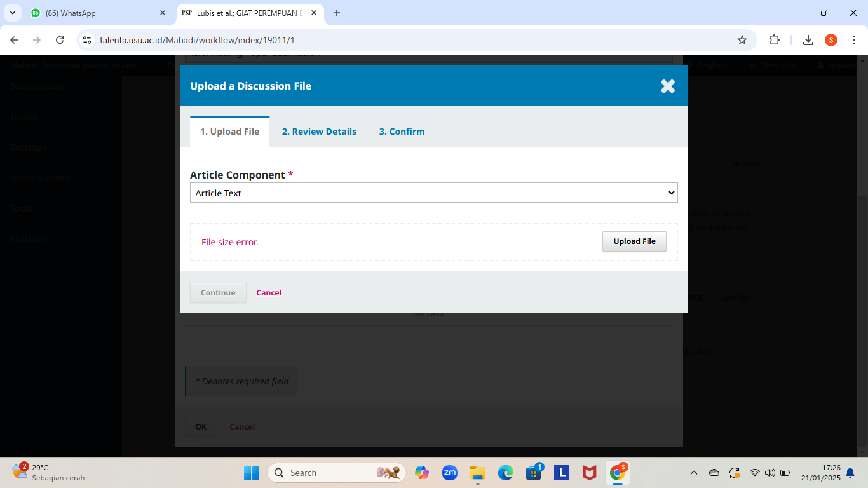Go to the Confirm step tab
The image size is (868, 488).
(402, 132)
